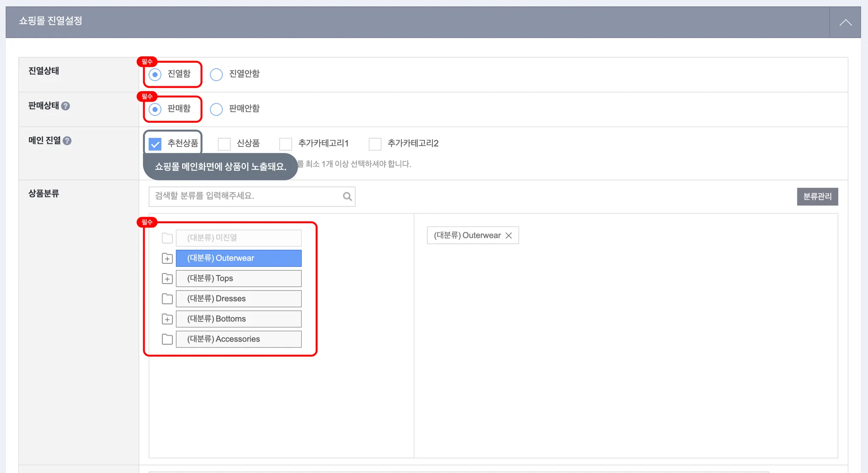Image resolution: width=868 pixels, height=473 pixels.
Task: Open the 분류관리 button
Action: coord(817,196)
